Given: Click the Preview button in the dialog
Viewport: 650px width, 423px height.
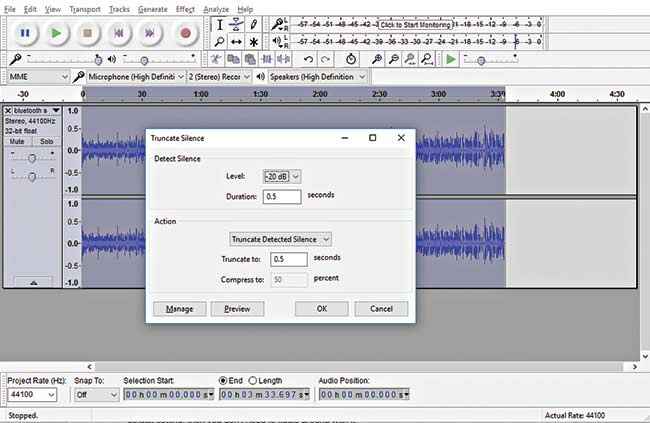Looking at the screenshot, I should (x=237, y=309).
